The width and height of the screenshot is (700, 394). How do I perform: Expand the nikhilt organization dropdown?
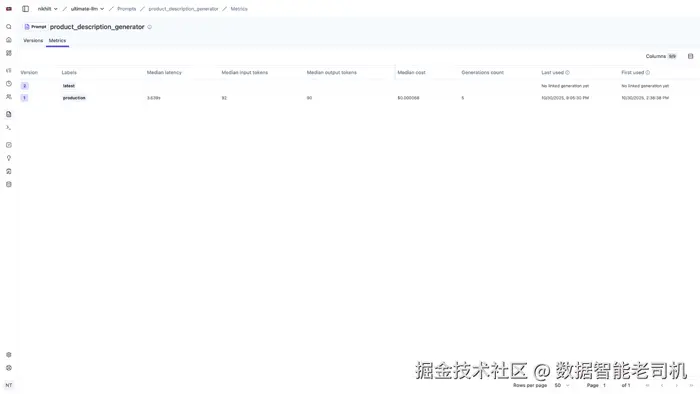pyautogui.click(x=47, y=9)
